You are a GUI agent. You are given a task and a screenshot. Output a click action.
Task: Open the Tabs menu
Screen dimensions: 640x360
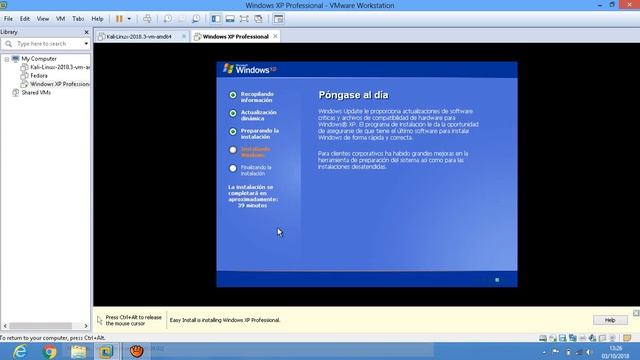[78, 19]
